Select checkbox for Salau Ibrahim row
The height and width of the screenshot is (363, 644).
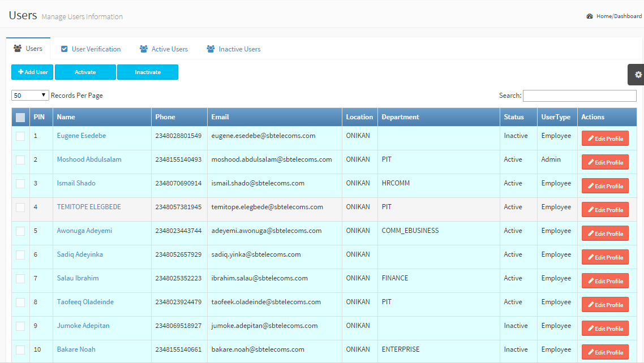tap(20, 279)
